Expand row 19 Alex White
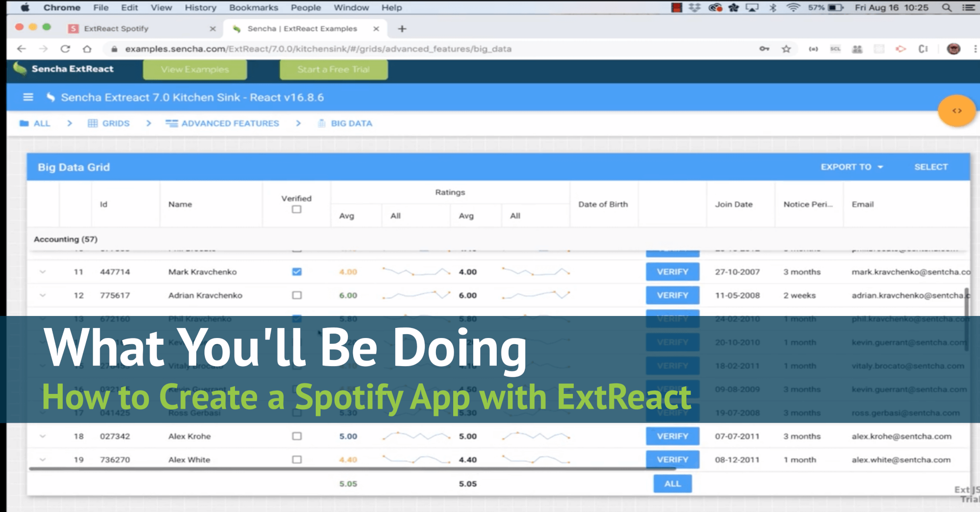The height and width of the screenshot is (512, 980). pyautogui.click(x=43, y=459)
